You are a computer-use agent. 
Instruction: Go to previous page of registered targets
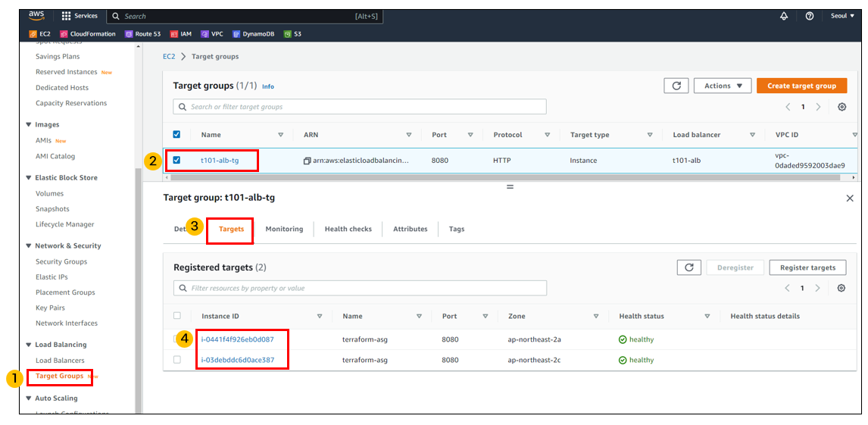pos(788,288)
